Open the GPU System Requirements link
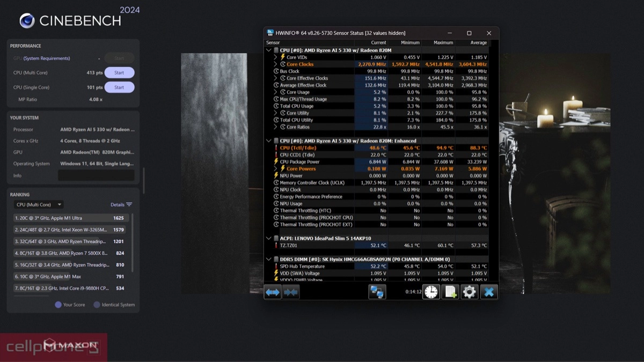The width and height of the screenshot is (644, 362). [47, 58]
